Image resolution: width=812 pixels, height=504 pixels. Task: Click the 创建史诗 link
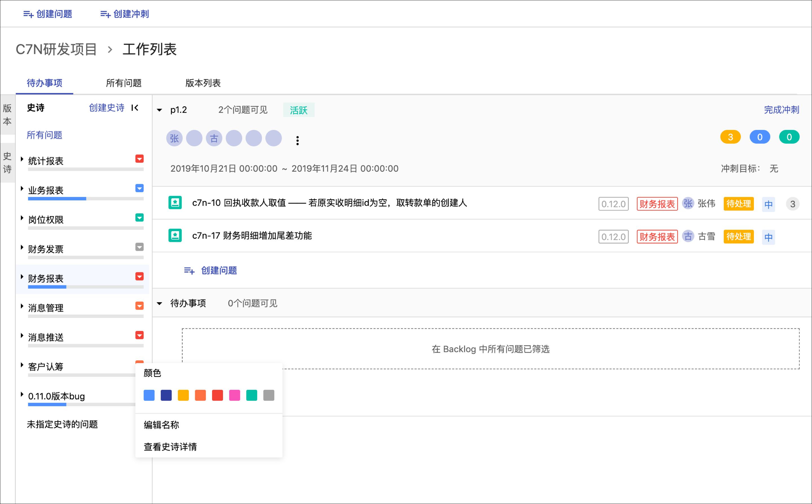[107, 108]
